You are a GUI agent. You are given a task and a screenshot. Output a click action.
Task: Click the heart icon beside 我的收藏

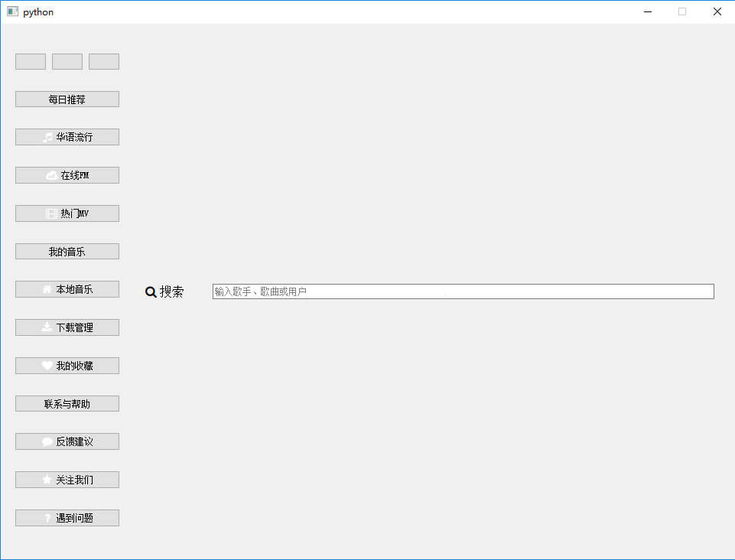(x=47, y=366)
